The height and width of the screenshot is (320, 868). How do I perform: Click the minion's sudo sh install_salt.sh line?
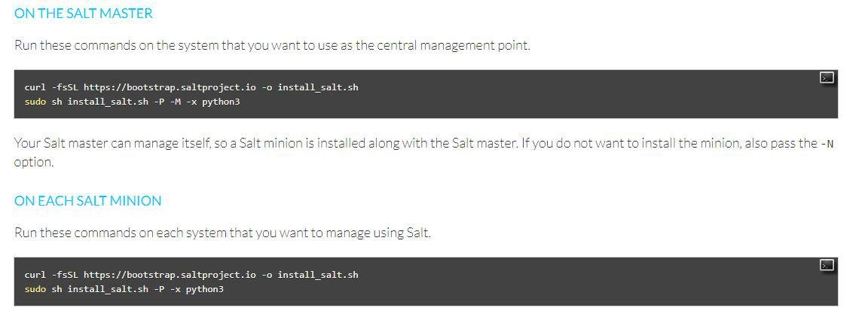[x=124, y=289]
